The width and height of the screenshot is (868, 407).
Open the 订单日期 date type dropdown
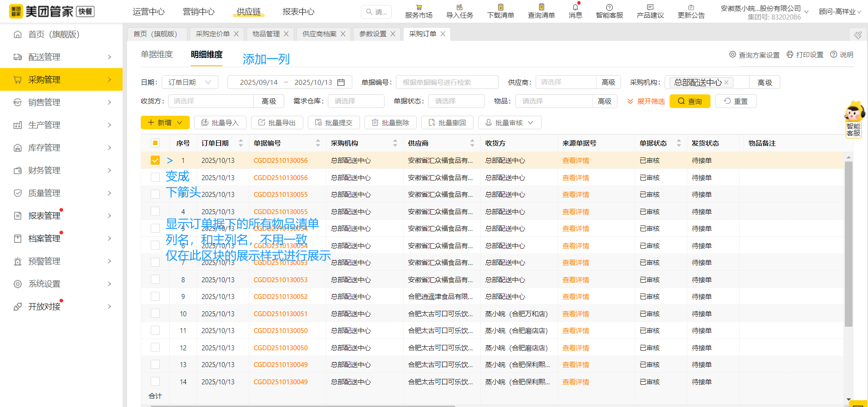pyautogui.click(x=190, y=82)
